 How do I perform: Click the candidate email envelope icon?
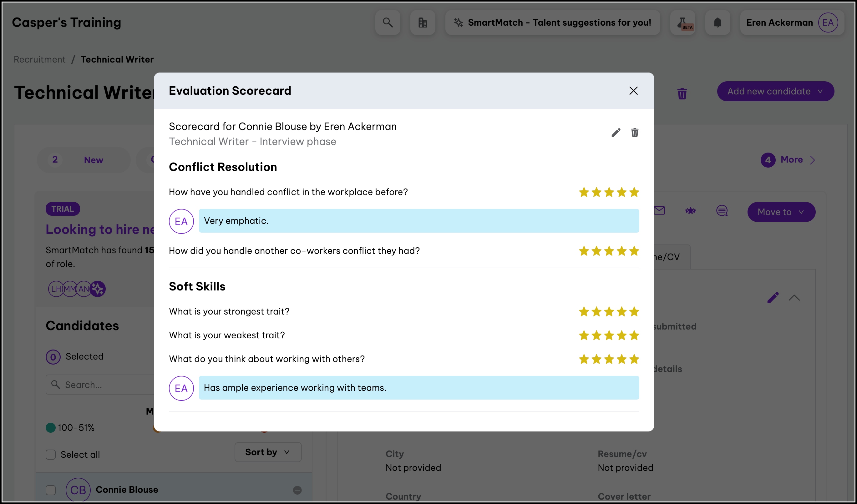point(660,211)
